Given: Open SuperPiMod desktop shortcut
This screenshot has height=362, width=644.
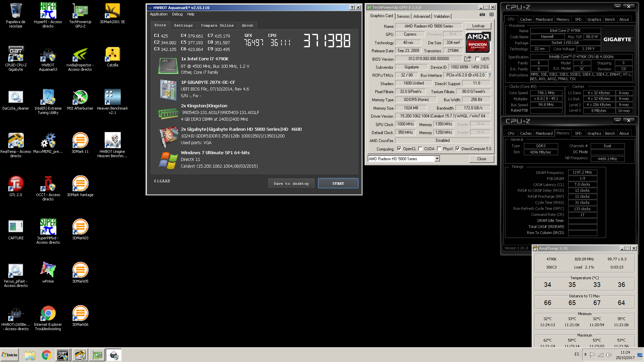Looking at the screenshot, I should 48,231.
